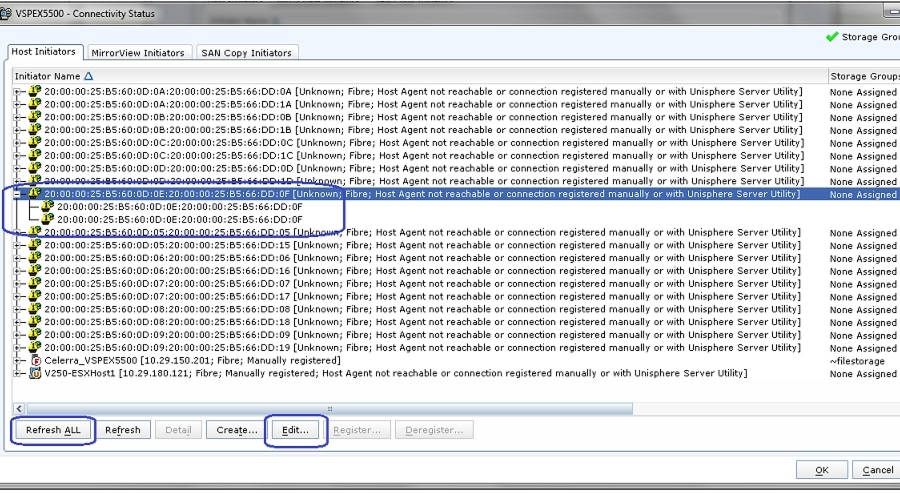The image size is (900, 494).
Task: Click the initiator icon for row ending DD:06
Action: [35, 258]
